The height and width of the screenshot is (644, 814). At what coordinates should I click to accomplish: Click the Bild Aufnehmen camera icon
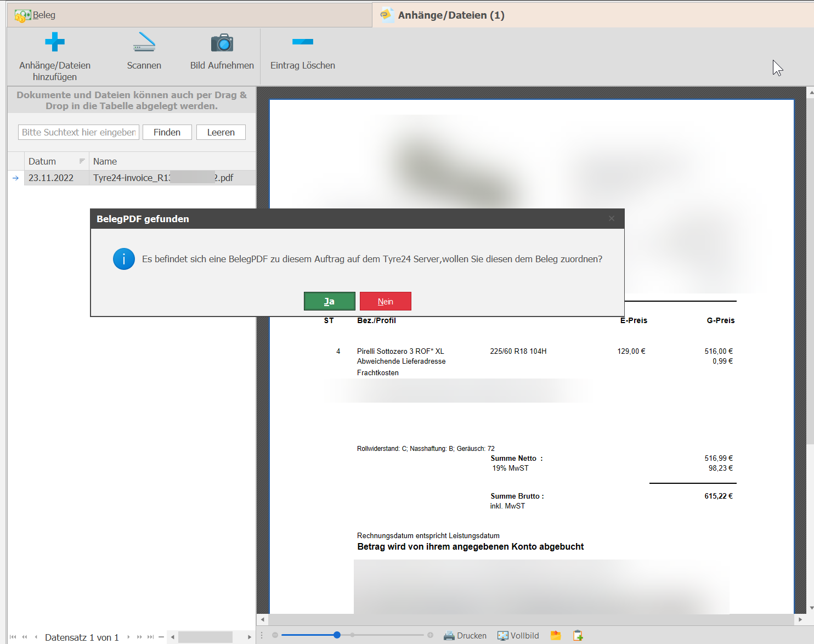(x=222, y=42)
